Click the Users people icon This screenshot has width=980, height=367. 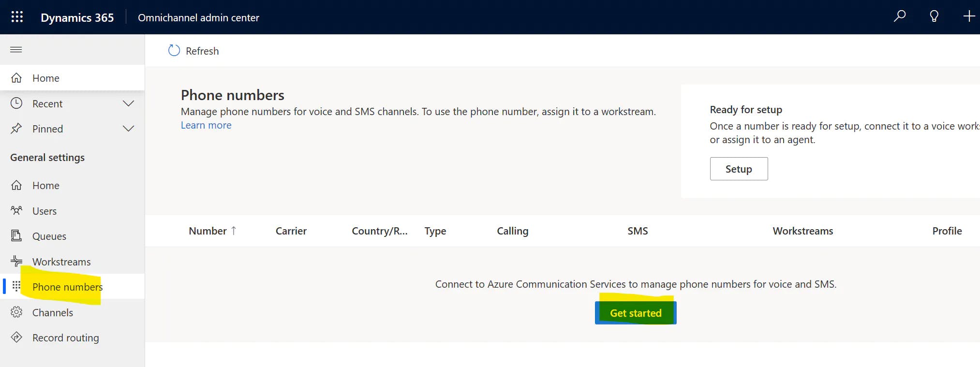[16, 210]
